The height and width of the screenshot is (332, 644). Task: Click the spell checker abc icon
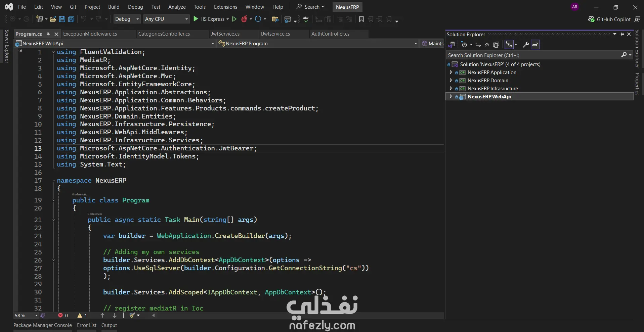pos(306,19)
